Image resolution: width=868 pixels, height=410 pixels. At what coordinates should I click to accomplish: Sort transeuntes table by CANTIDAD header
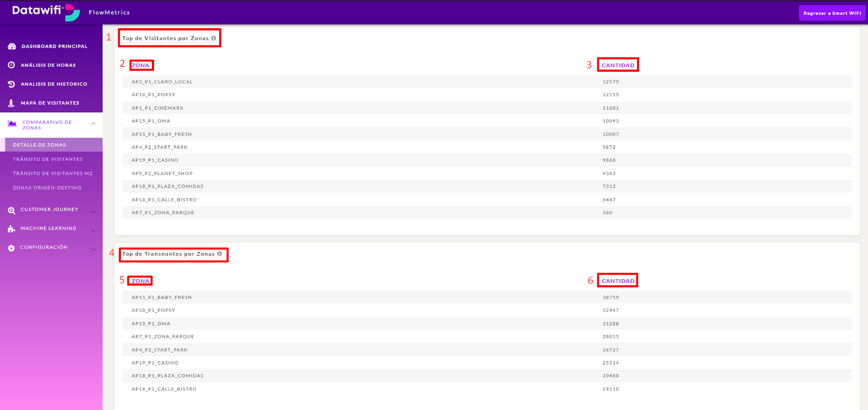618,281
